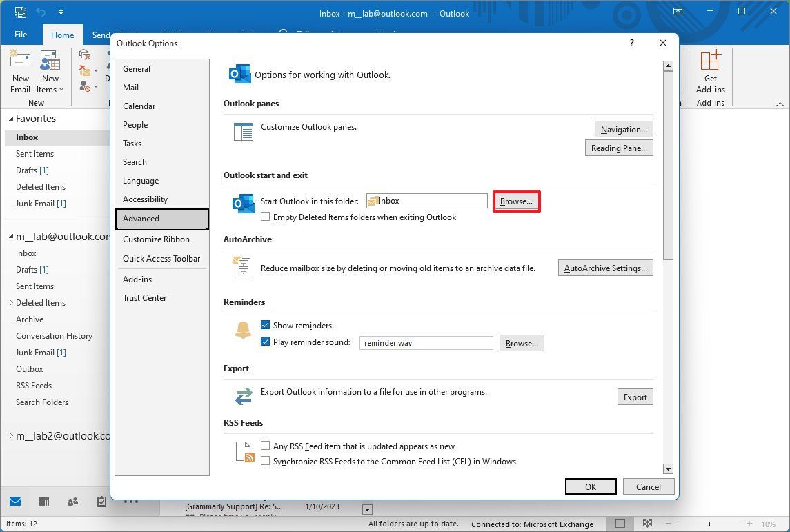790x532 pixels.
Task: Check Synchronize RSS Feeds to Common Feed List
Action: click(x=265, y=461)
